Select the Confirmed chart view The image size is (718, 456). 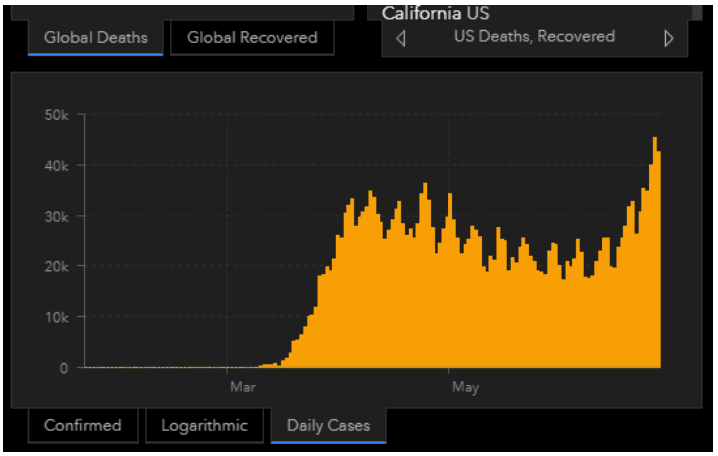[83, 425]
